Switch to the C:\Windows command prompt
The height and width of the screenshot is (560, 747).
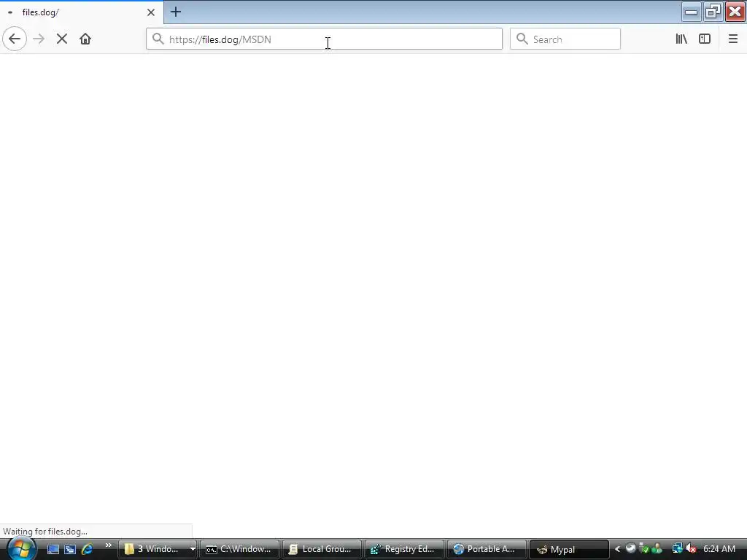(x=239, y=549)
